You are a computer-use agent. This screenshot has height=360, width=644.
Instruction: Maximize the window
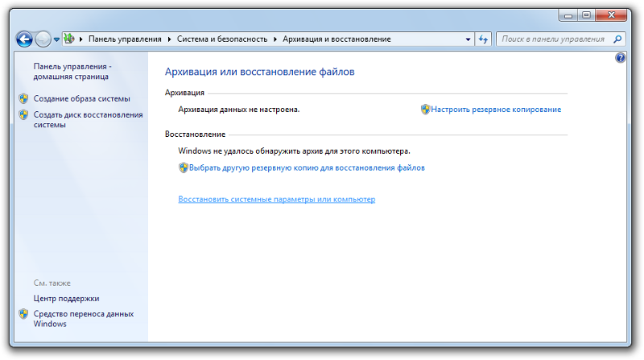(x=587, y=15)
